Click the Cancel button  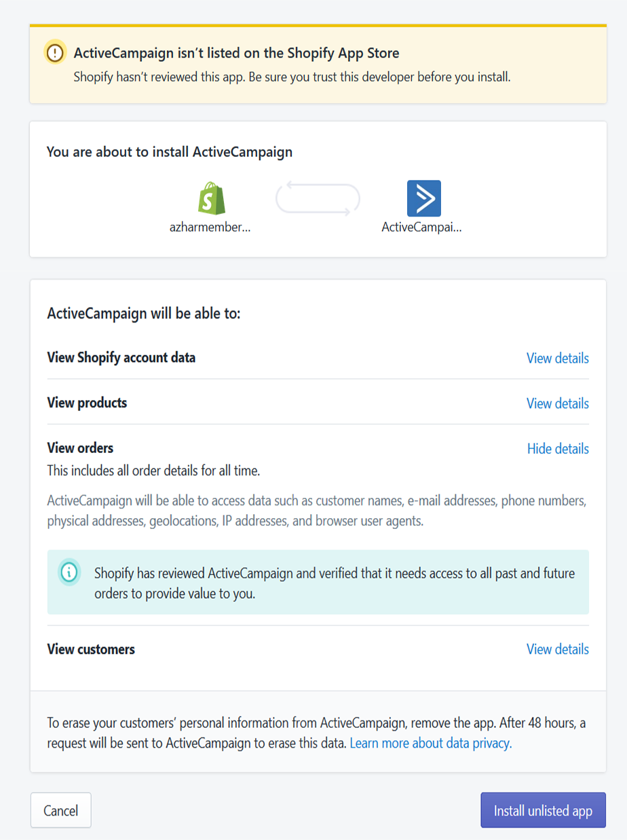click(61, 810)
